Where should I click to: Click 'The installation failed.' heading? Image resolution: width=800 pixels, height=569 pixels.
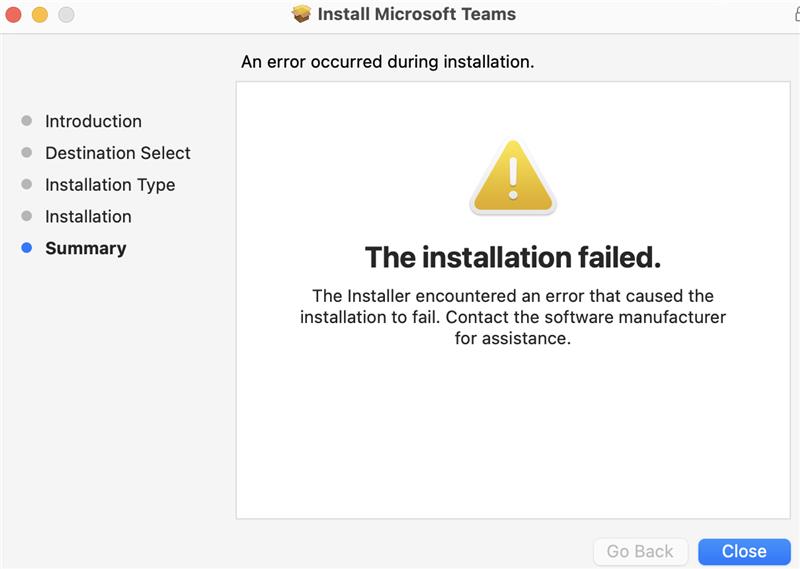coord(513,257)
